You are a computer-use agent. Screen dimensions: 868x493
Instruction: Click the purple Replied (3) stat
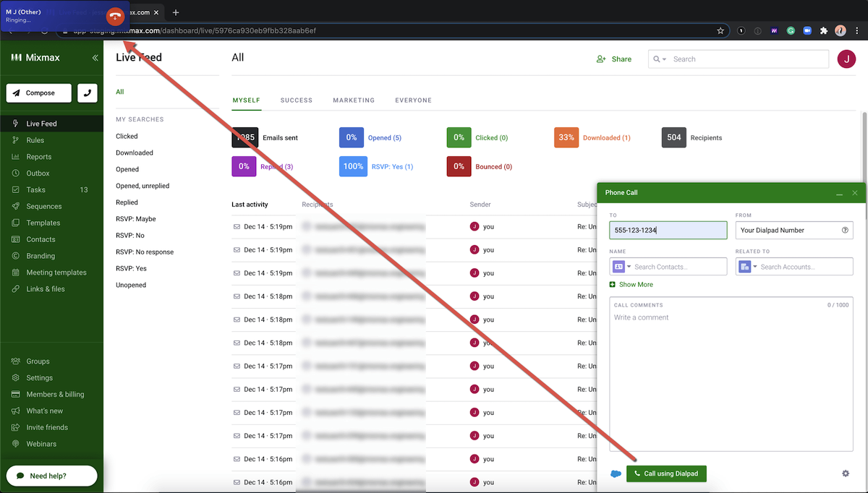coord(263,166)
